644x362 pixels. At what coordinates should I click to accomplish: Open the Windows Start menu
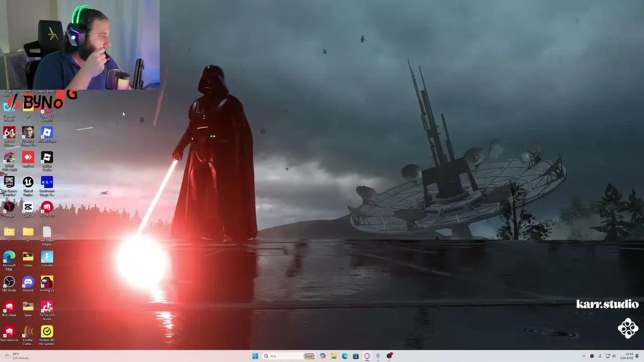click(x=255, y=356)
